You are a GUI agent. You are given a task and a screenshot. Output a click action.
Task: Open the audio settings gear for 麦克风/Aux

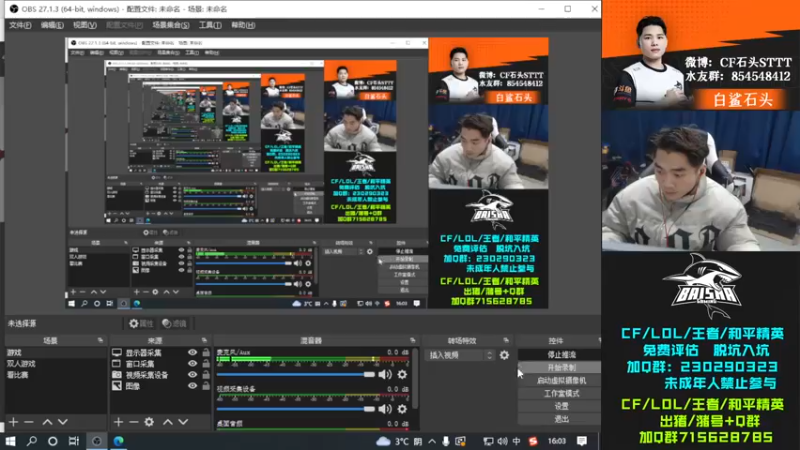(402, 374)
